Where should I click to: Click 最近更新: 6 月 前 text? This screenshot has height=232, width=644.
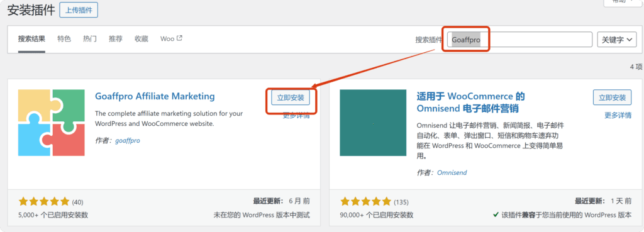(x=282, y=201)
